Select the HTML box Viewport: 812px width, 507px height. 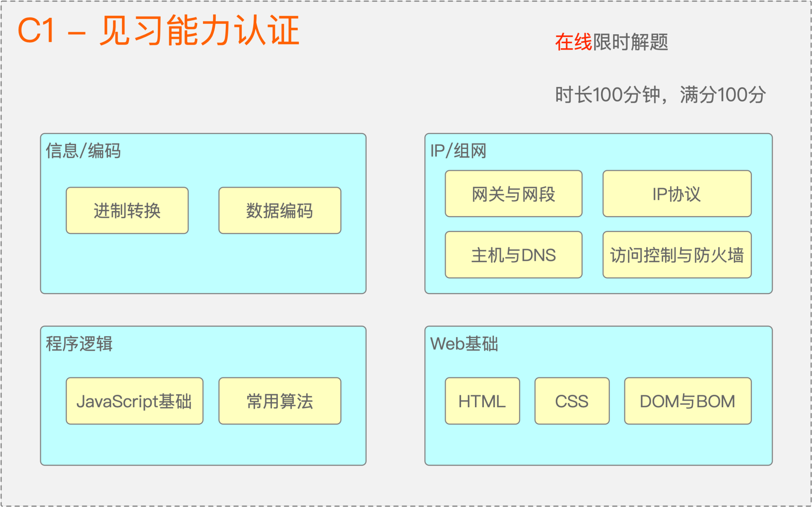tap(482, 401)
